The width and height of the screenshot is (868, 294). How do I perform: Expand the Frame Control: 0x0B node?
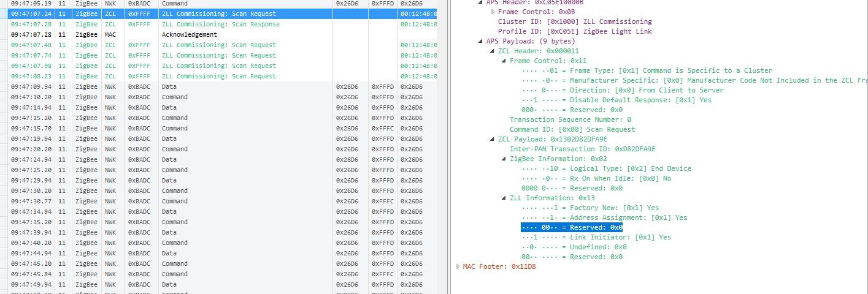coord(493,12)
